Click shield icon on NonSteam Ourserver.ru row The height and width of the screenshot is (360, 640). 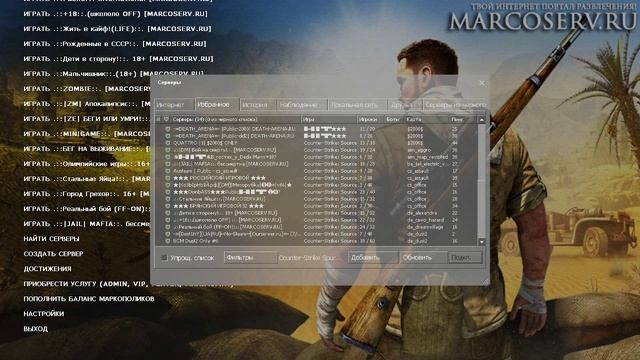168,234
